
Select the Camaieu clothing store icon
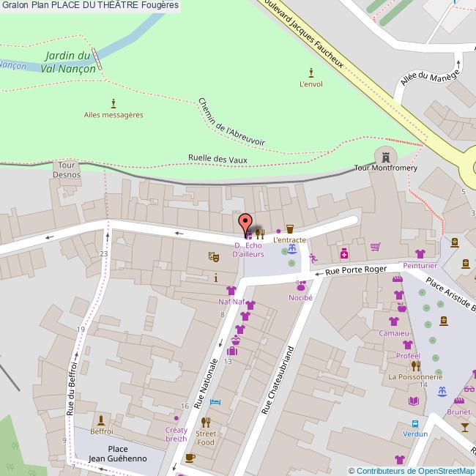click(x=394, y=321)
